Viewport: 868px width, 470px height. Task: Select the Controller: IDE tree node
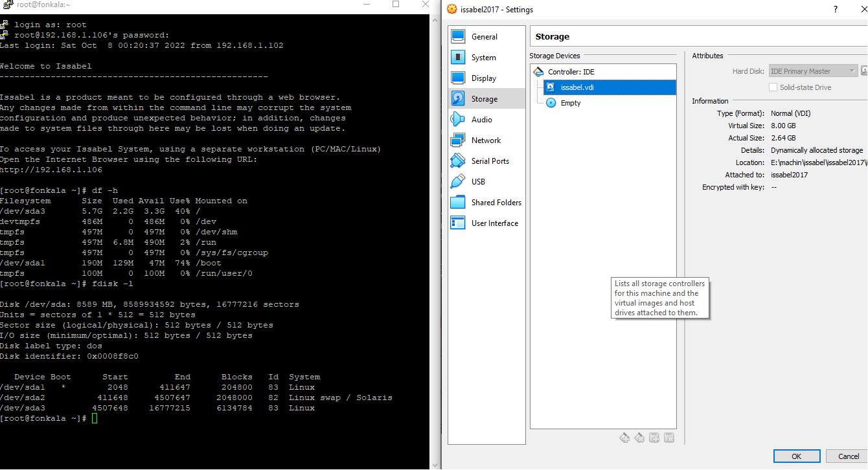pos(571,72)
